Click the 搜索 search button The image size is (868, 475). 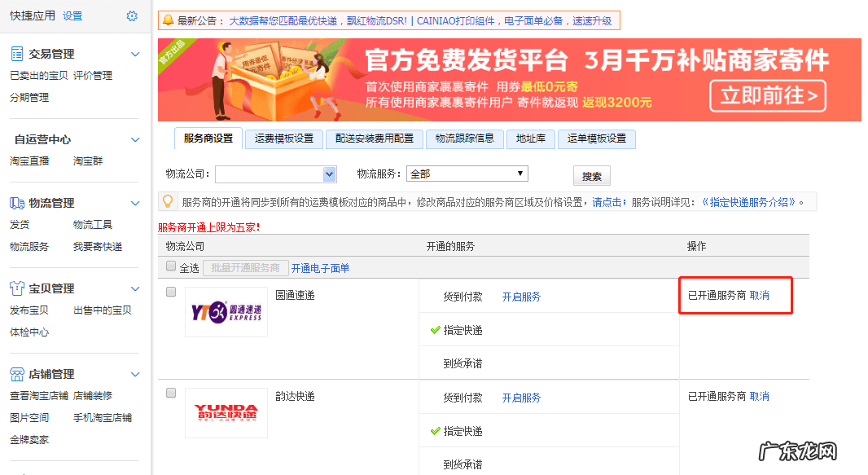click(591, 175)
